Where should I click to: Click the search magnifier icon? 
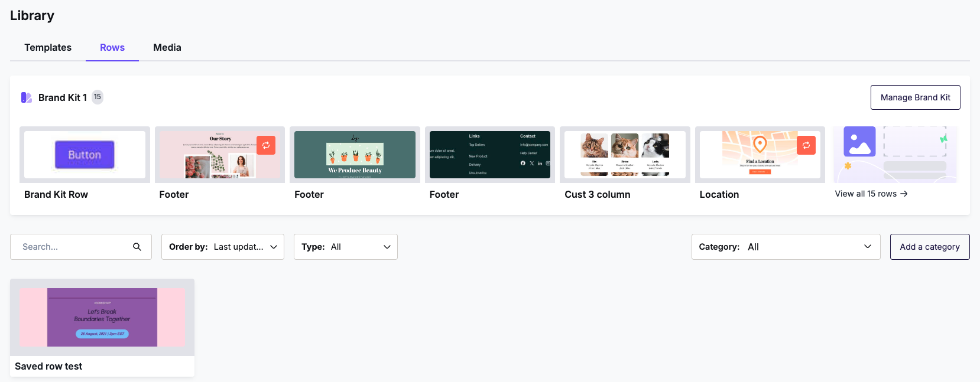[137, 247]
